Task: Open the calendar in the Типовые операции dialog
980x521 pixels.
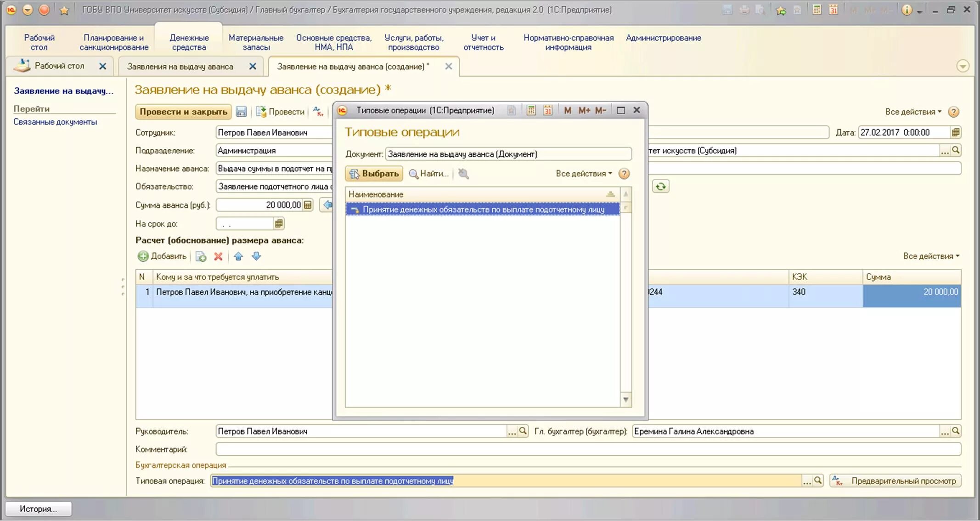Action: (547, 110)
